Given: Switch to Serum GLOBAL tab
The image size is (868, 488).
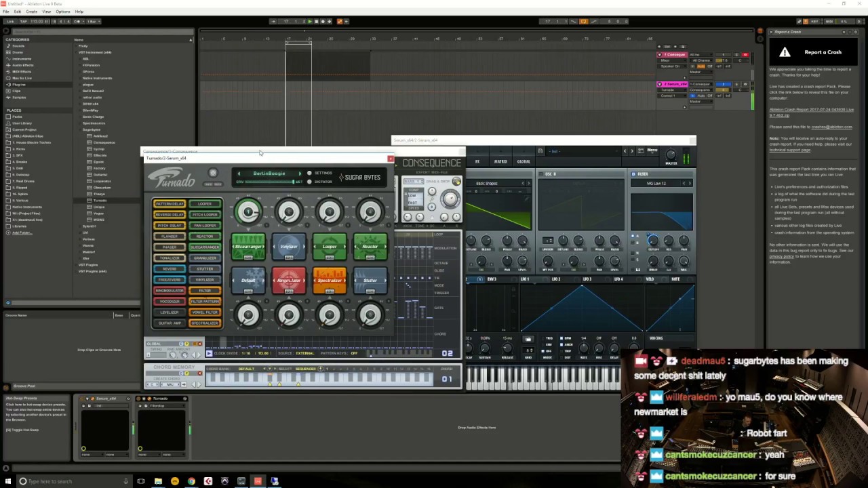Looking at the screenshot, I should [524, 161].
